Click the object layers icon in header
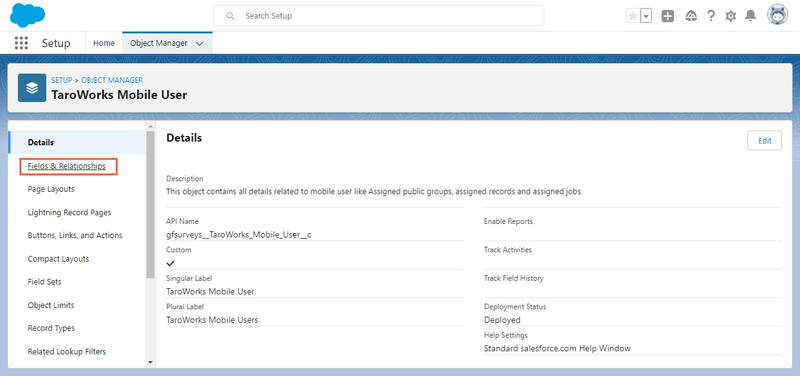The image size is (800, 376). coord(32,88)
